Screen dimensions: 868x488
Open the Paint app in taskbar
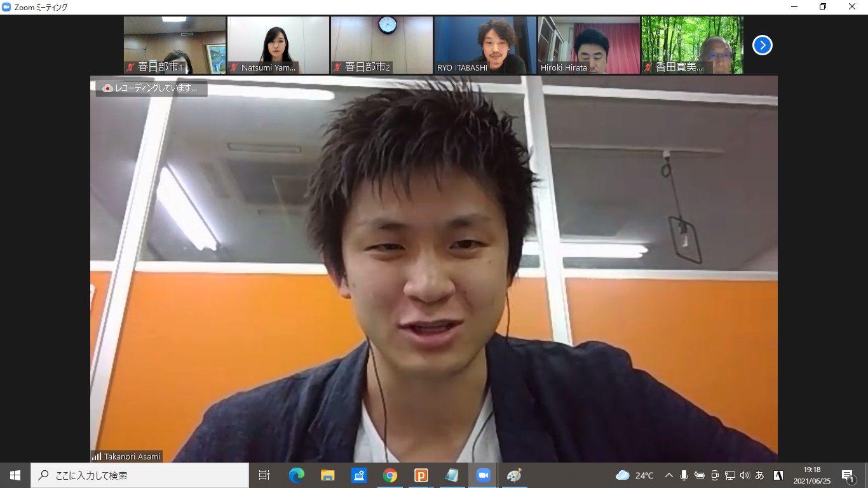(514, 475)
